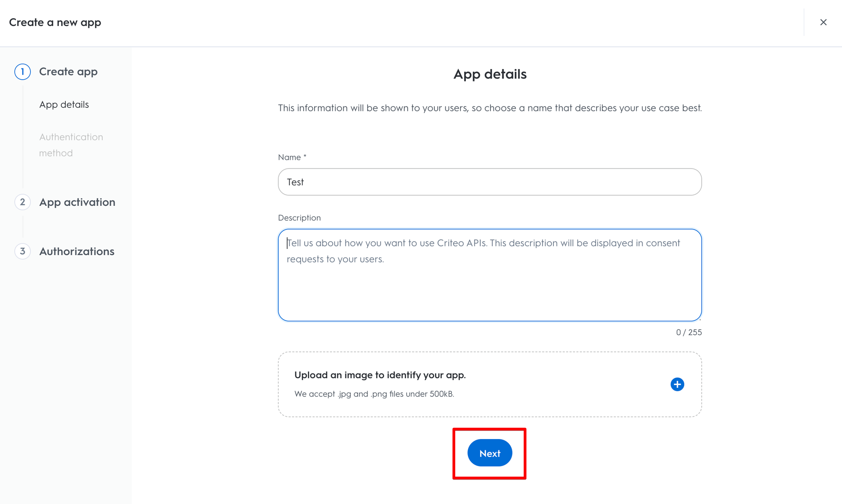Click the Upload an image heading text

point(380,375)
